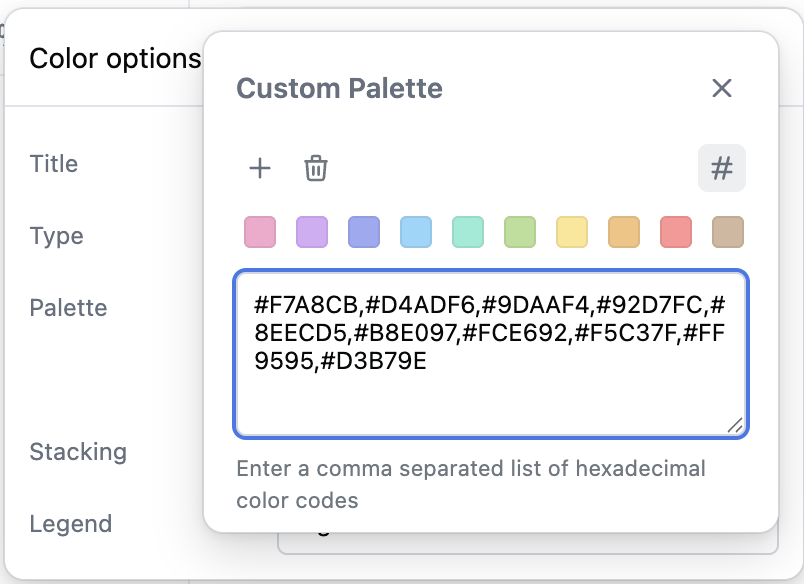Screen dimensions: 804x584
Task: Click inside the hex color codes textarea
Action: tap(490, 390)
